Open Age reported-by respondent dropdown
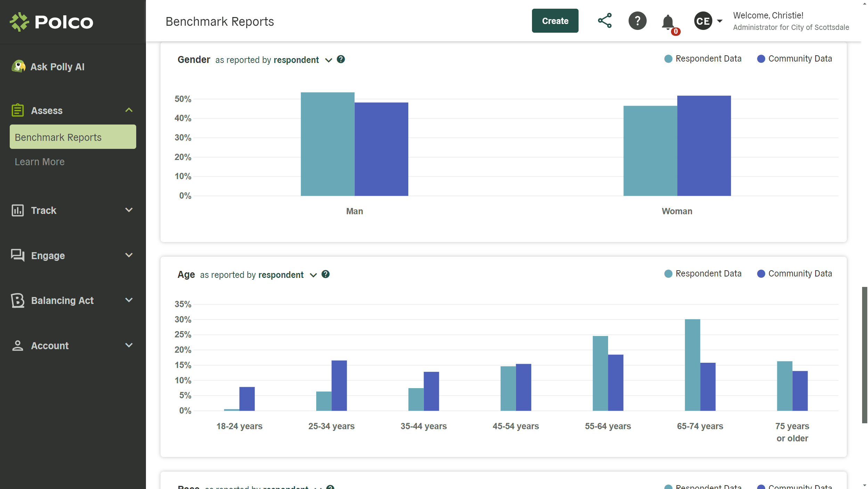The width and height of the screenshot is (868, 489). pos(313,275)
